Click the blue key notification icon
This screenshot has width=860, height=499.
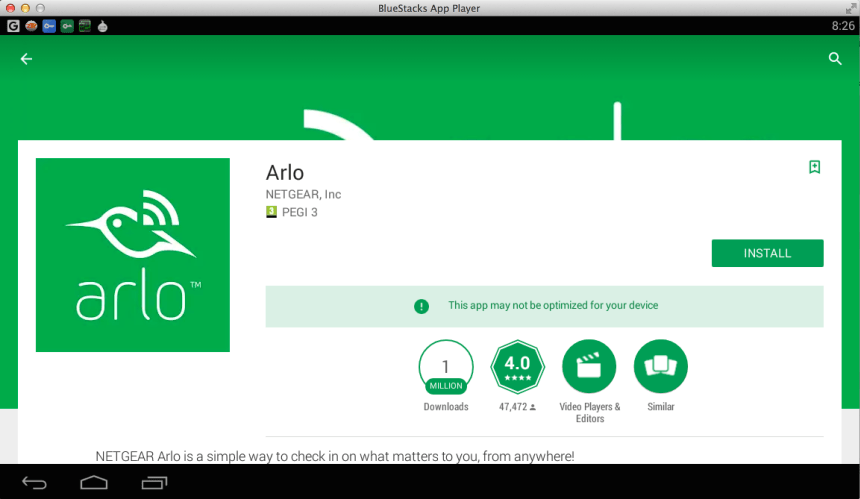tap(49, 26)
